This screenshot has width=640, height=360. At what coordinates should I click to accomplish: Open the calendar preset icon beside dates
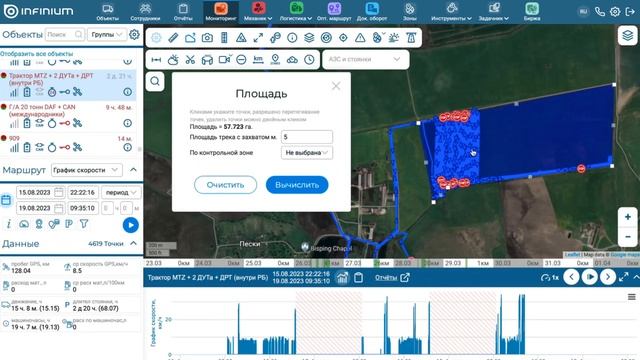point(6,200)
